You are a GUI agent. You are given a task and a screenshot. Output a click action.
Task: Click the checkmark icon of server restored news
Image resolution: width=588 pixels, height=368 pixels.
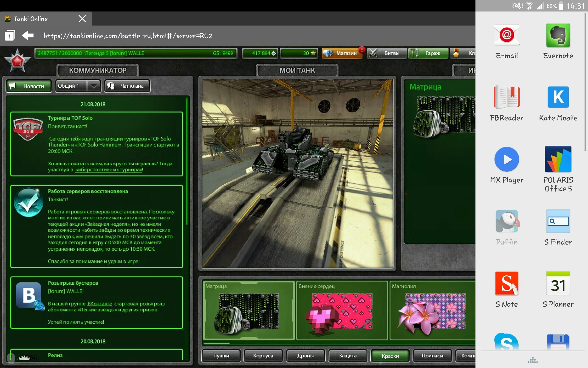click(x=28, y=202)
